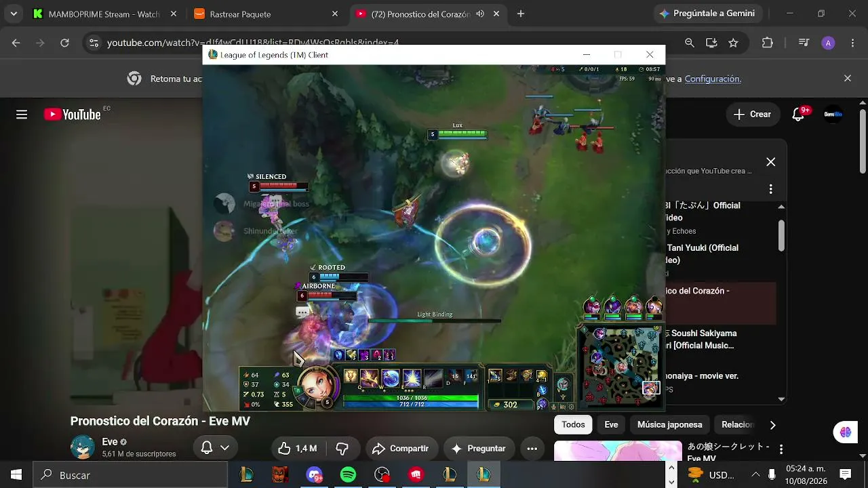The height and width of the screenshot is (488, 868).
Task: Open YouTube notifications bell
Action: click(x=798, y=115)
